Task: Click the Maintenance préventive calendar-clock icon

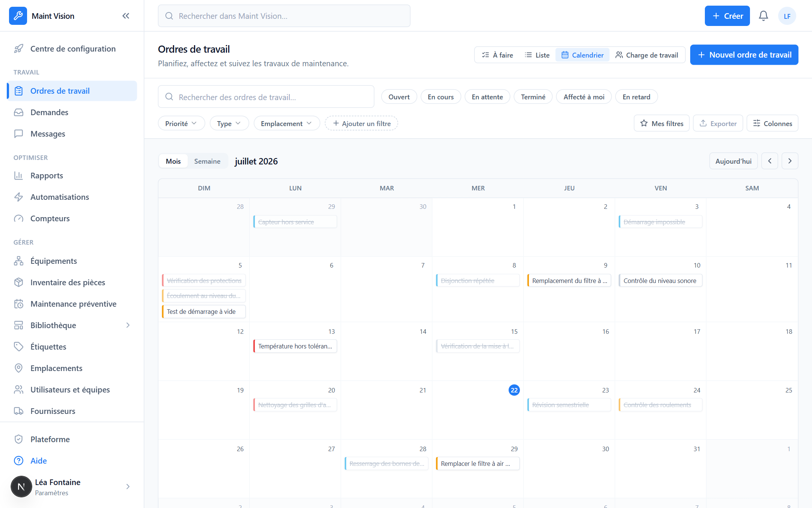Action: point(18,304)
